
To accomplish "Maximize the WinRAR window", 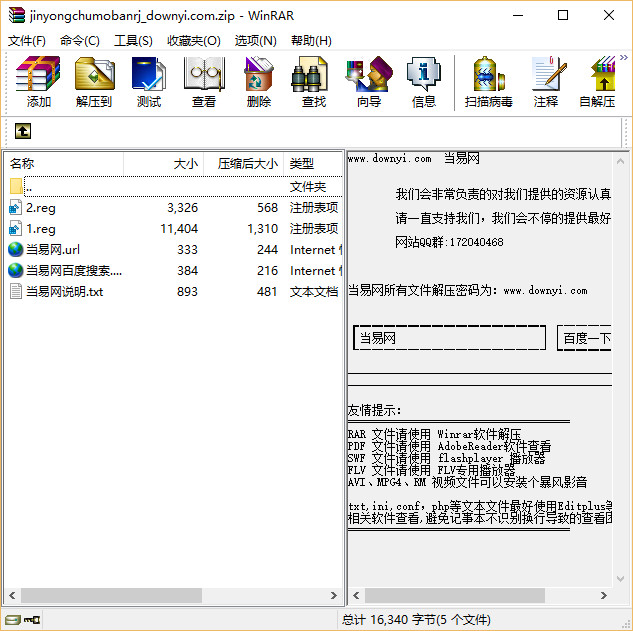I will pyautogui.click(x=563, y=15).
